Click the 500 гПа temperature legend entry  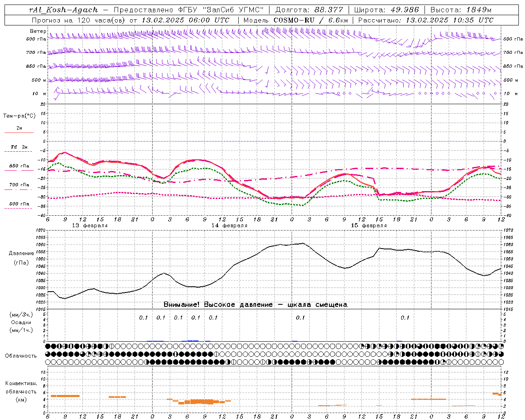pyautogui.click(x=19, y=203)
